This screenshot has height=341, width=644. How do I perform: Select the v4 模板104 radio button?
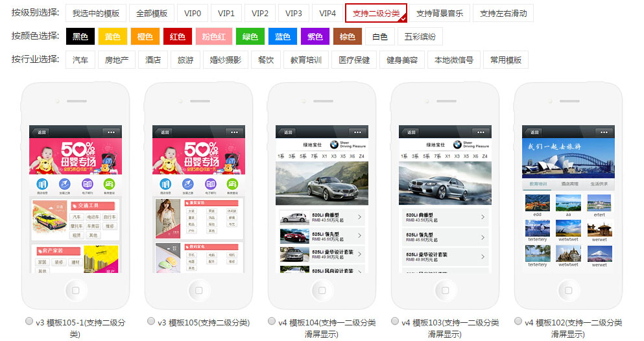(x=271, y=321)
